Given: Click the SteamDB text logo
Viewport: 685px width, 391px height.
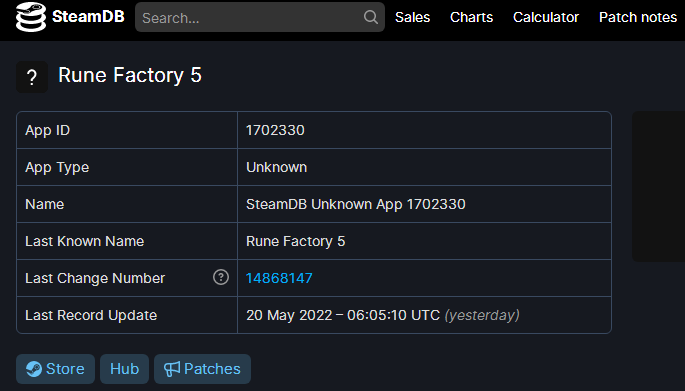Looking at the screenshot, I should coord(88,17).
